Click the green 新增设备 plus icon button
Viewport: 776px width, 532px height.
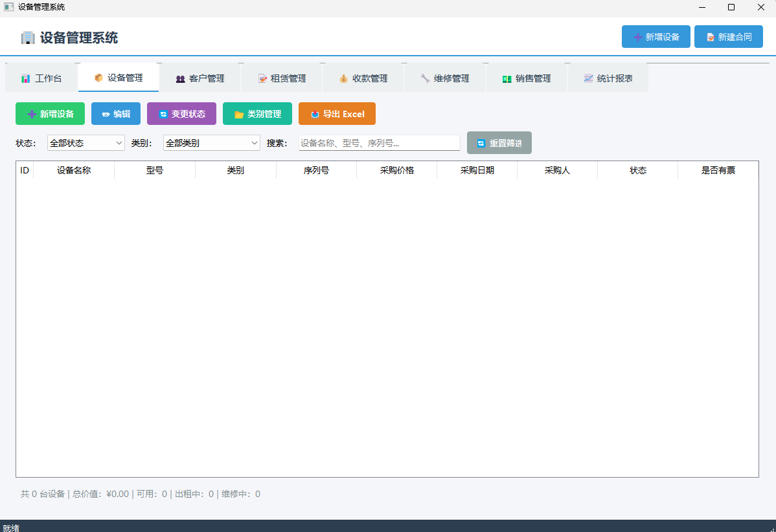(50, 114)
